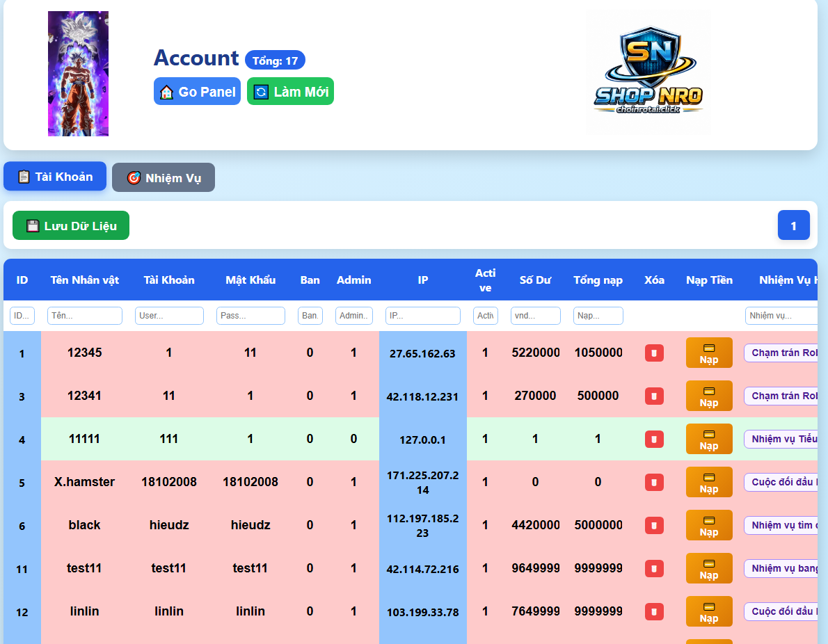This screenshot has height=644, width=828.
Task: Open Nhiệm vụ bang dropdown for test11
Action: [781, 568]
